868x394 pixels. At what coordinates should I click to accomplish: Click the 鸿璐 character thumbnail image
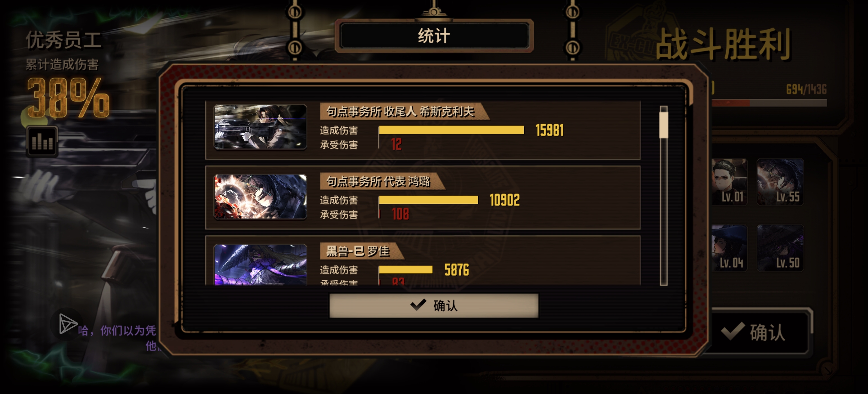[x=260, y=197]
